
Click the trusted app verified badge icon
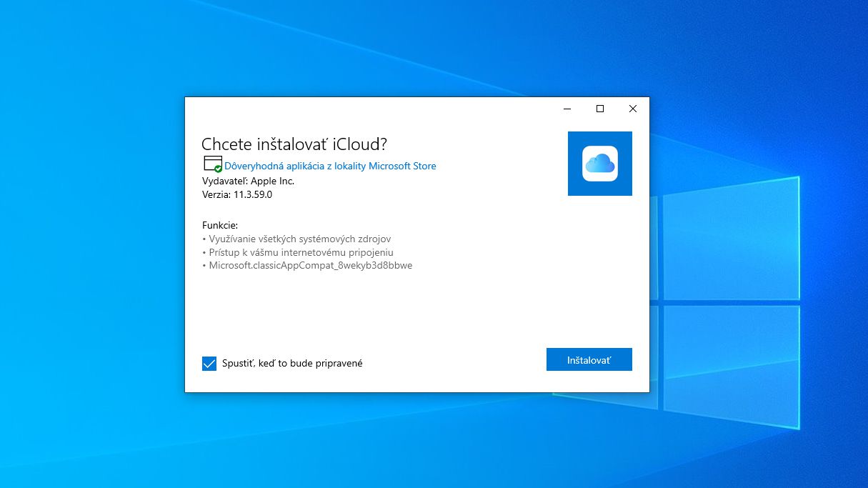pos(213,164)
